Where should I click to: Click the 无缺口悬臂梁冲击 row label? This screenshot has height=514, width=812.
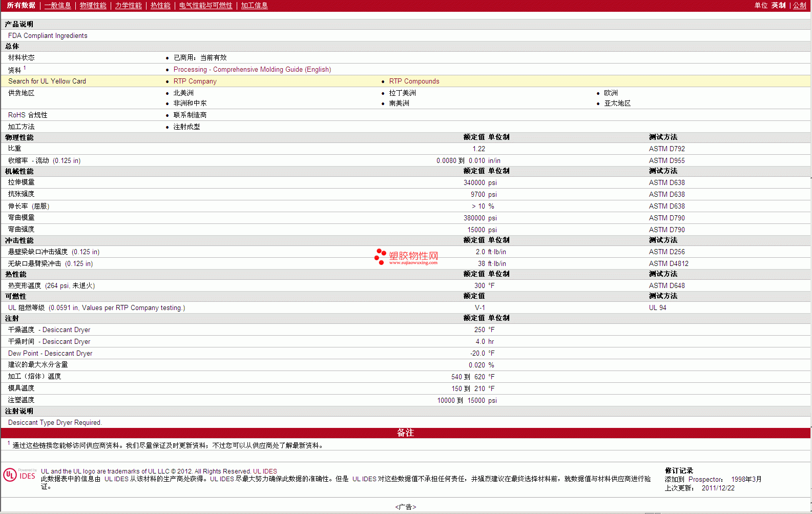(50, 264)
